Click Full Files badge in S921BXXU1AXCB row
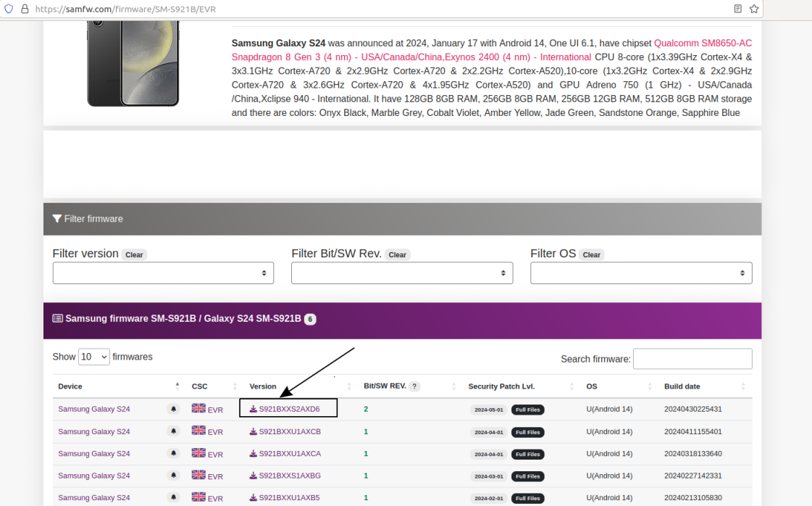The width and height of the screenshot is (812, 506). point(528,432)
